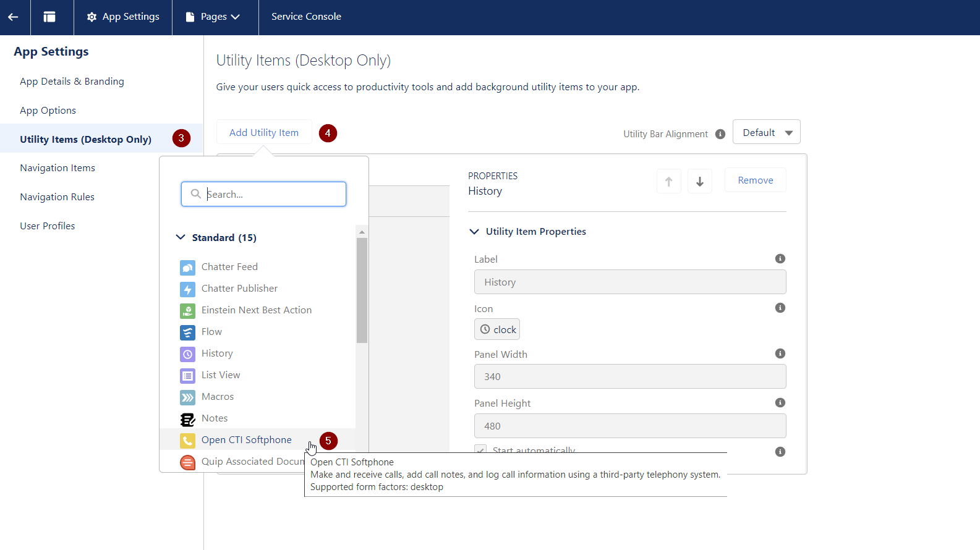Choose Macros utility item

tap(218, 397)
